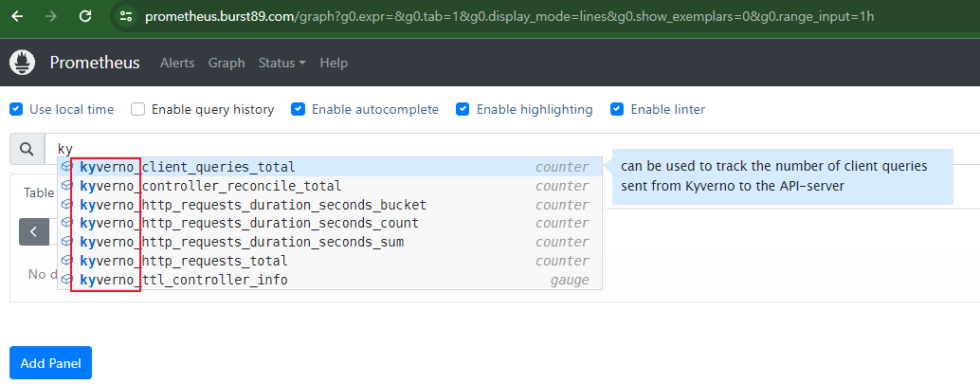Select kyverno_client_queries_total suggestion
This screenshot has height=384, width=980.
(330, 168)
